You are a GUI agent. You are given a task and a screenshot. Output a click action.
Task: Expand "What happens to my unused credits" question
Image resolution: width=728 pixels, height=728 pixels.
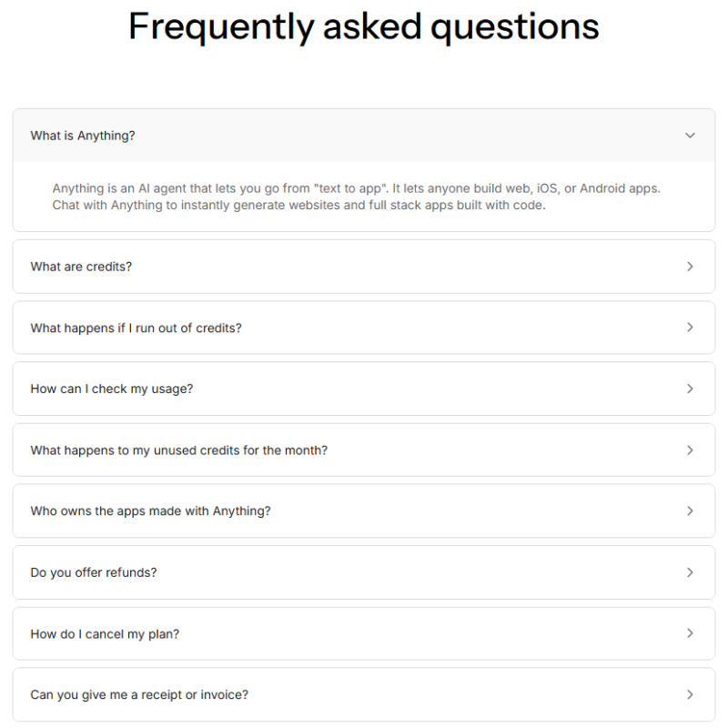179,450
